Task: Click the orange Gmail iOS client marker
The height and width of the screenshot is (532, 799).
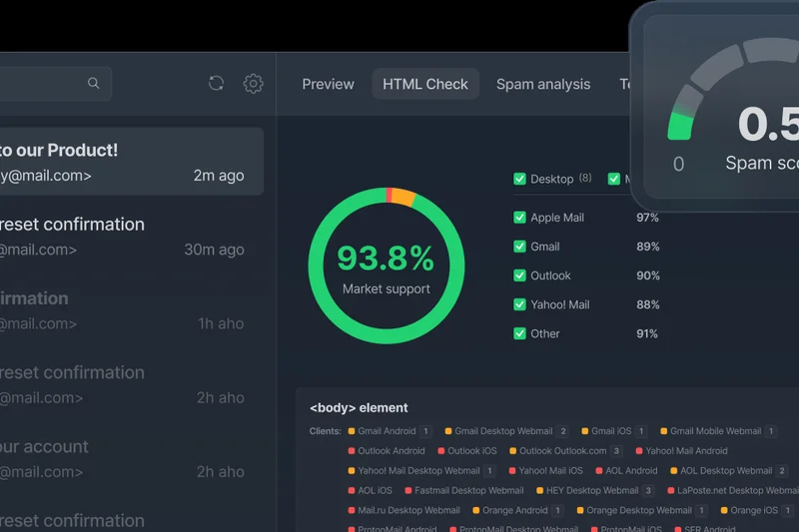Action: pyautogui.click(x=585, y=431)
